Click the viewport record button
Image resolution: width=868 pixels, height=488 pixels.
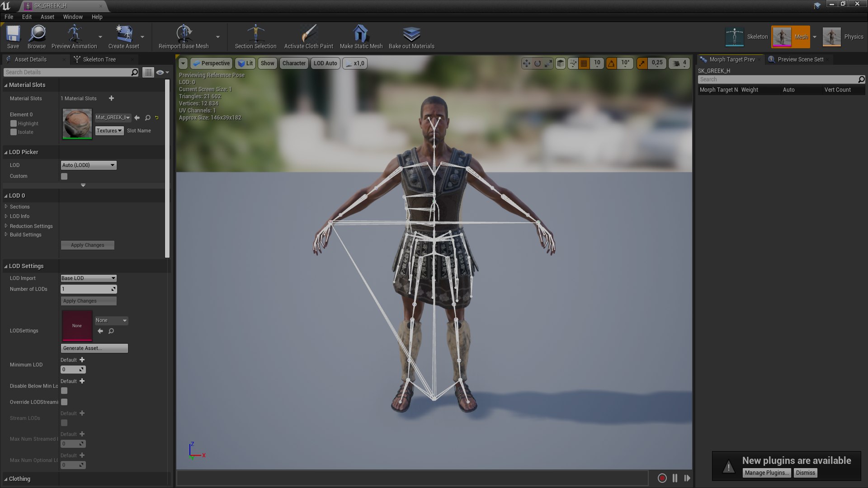[x=662, y=478]
